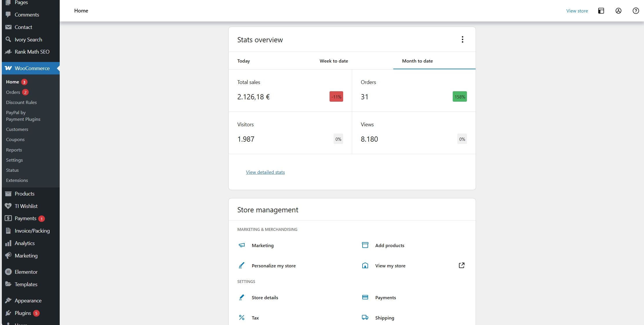Click the Templates folder icon
This screenshot has height=325, width=644.
point(8,284)
